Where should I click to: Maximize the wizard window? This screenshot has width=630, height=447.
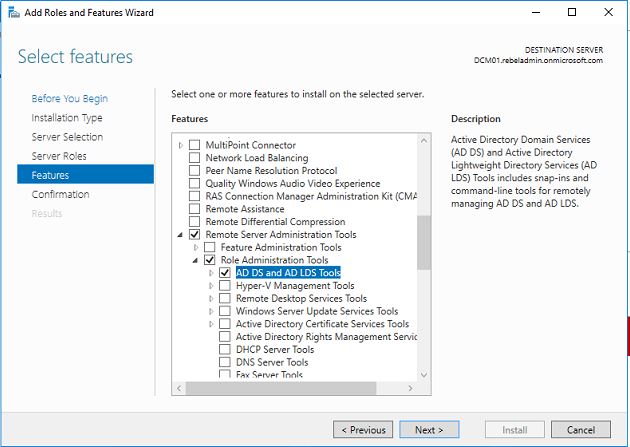click(572, 12)
